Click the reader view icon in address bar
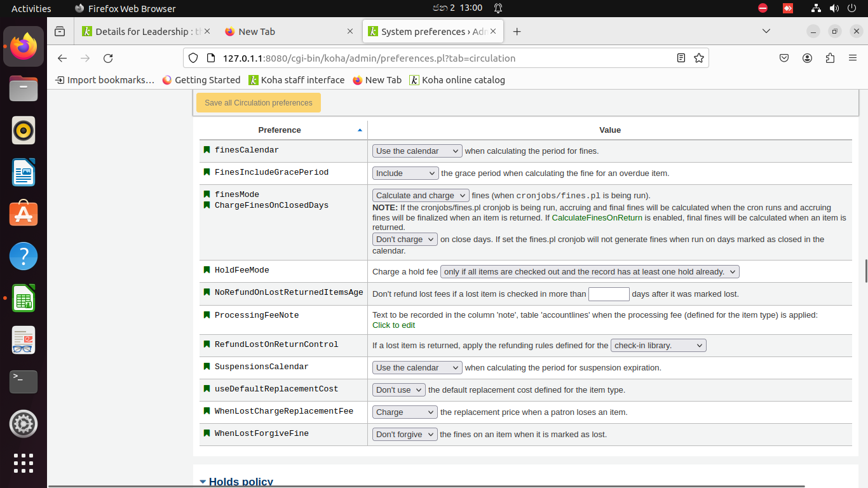 [681, 58]
